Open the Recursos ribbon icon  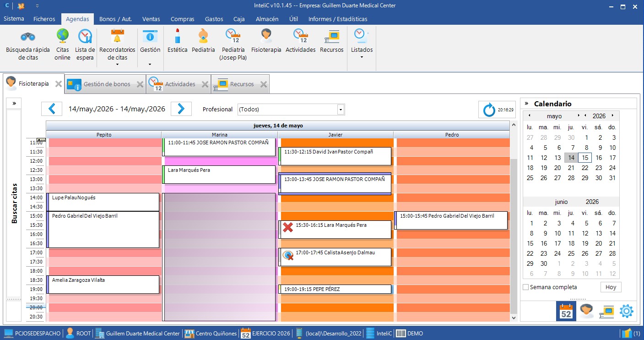(331, 36)
